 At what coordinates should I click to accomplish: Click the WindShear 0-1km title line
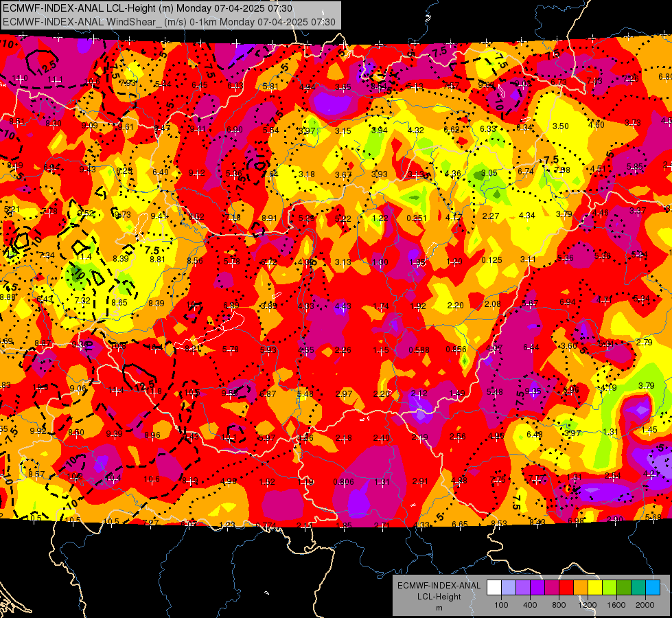169,22
